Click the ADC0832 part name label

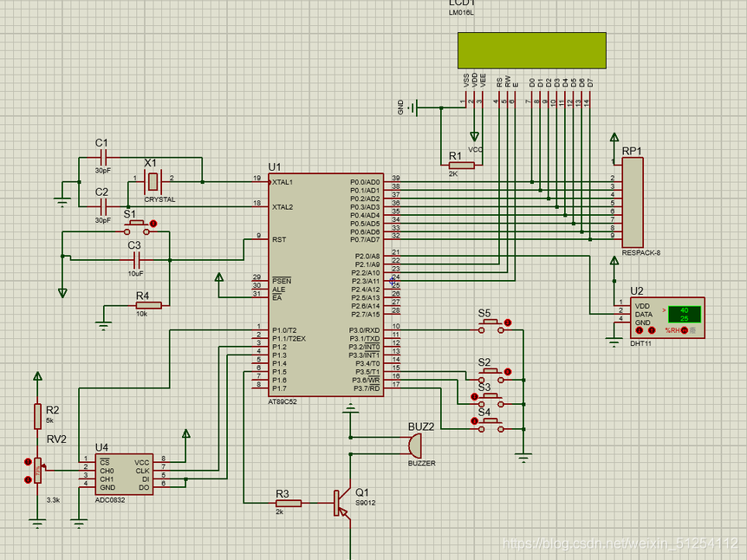pyautogui.click(x=110, y=500)
